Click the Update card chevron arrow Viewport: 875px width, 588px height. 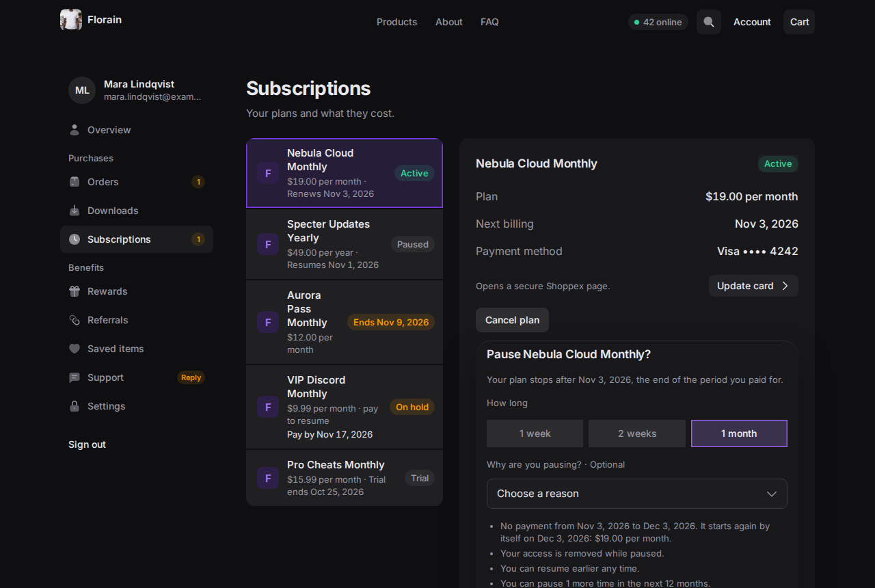pyautogui.click(x=785, y=286)
